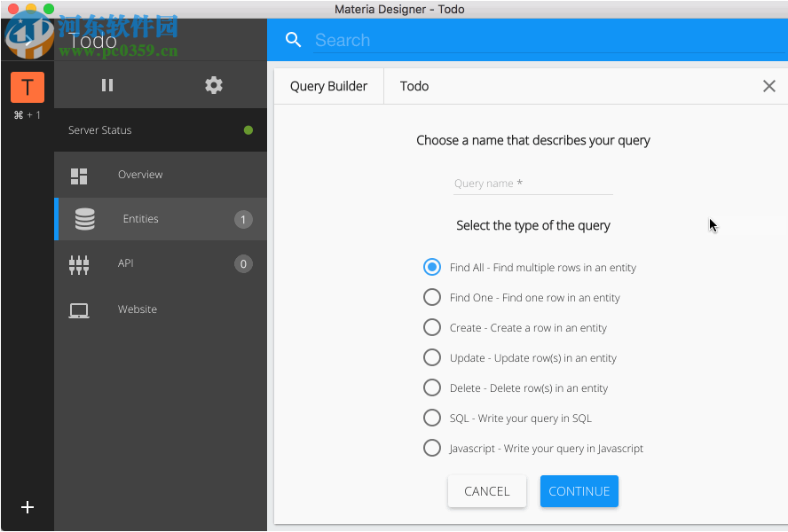Click the Entities count badge 1
The image size is (788, 532).
pos(243,219)
